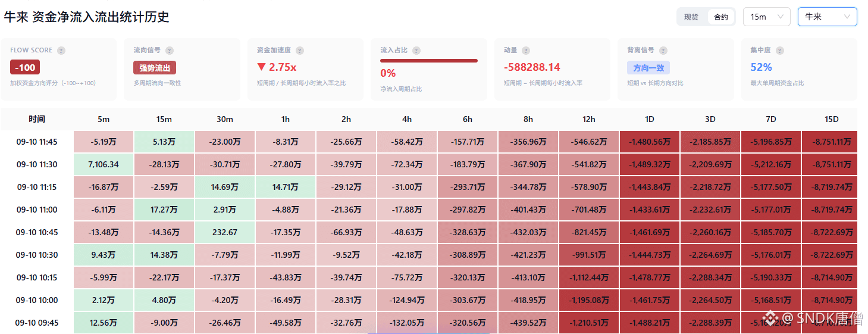Select the 09-10 11:45 15D cell

(832, 142)
